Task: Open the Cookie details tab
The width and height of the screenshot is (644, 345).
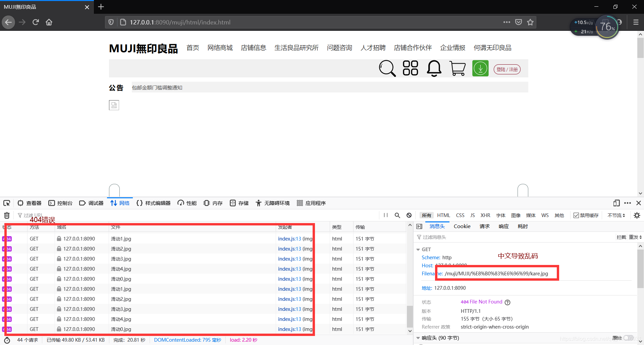Action: point(462,226)
